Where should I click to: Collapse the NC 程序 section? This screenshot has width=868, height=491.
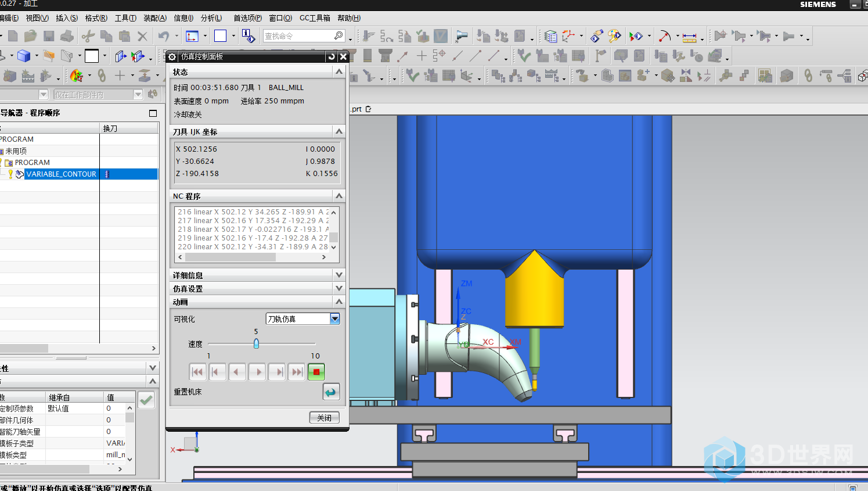(339, 196)
